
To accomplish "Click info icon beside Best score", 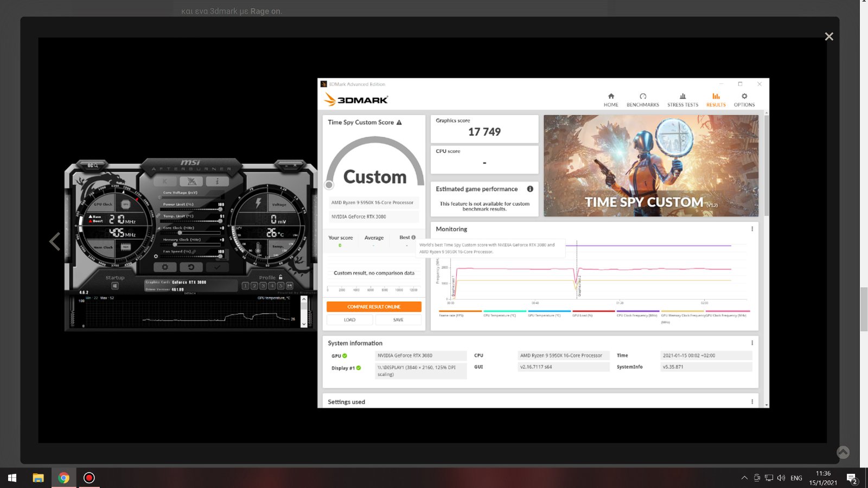I will 413,237.
